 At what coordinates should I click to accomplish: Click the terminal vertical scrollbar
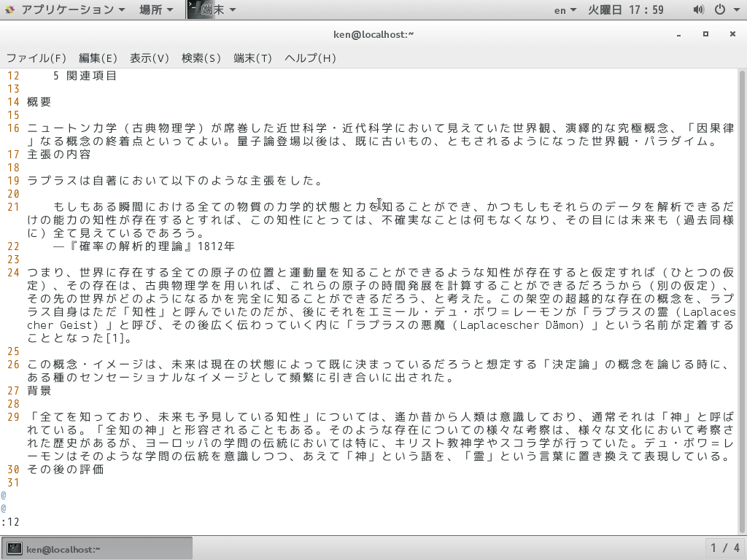[x=742, y=301]
